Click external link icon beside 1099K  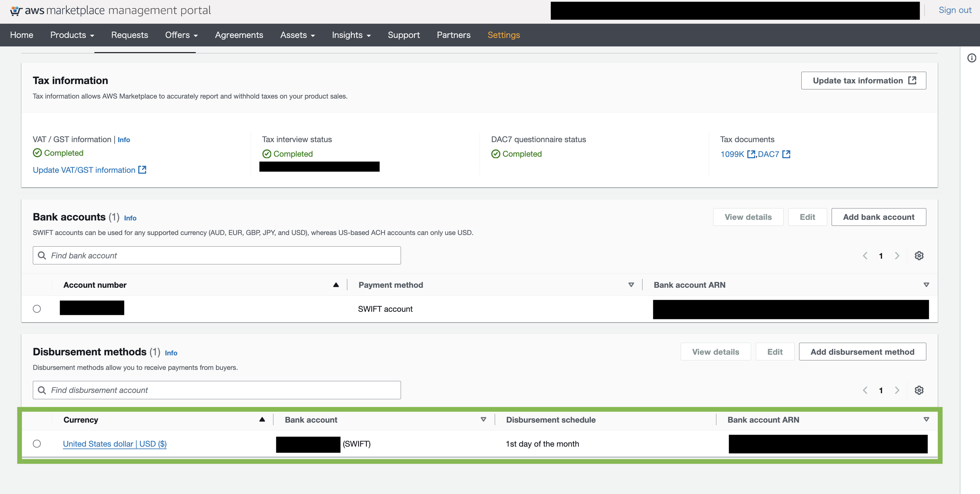[x=751, y=154]
